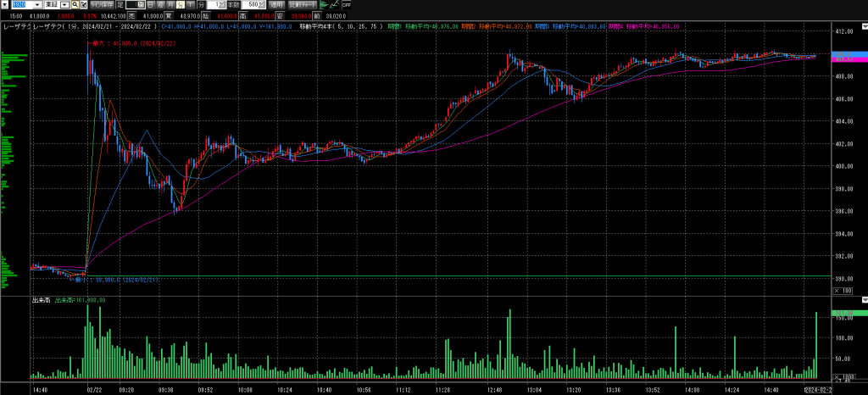Click the ライン保存 (save line) button

(x=102, y=5)
